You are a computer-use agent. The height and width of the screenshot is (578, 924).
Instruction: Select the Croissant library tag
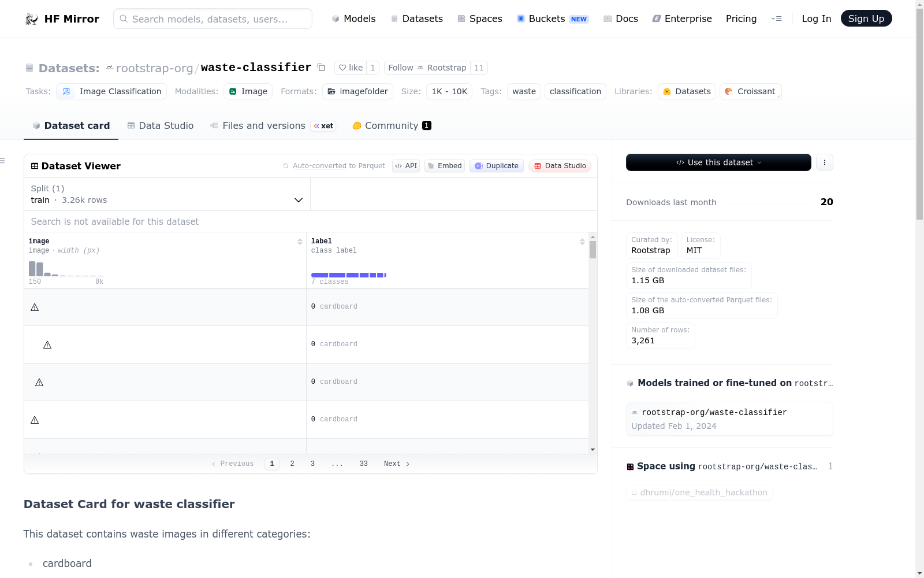[751, 91]
